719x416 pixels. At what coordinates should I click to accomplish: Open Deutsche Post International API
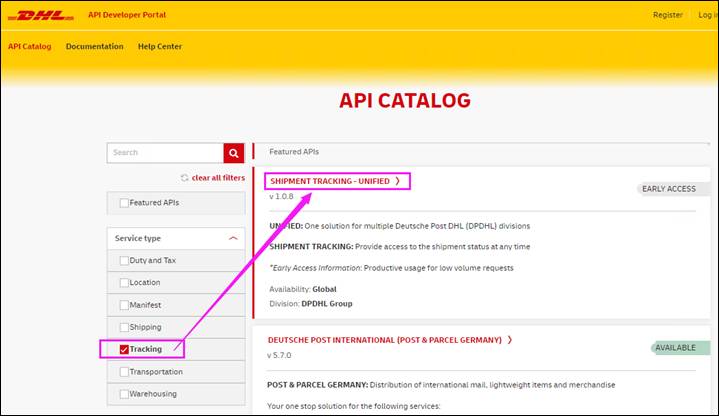[385, 340]
